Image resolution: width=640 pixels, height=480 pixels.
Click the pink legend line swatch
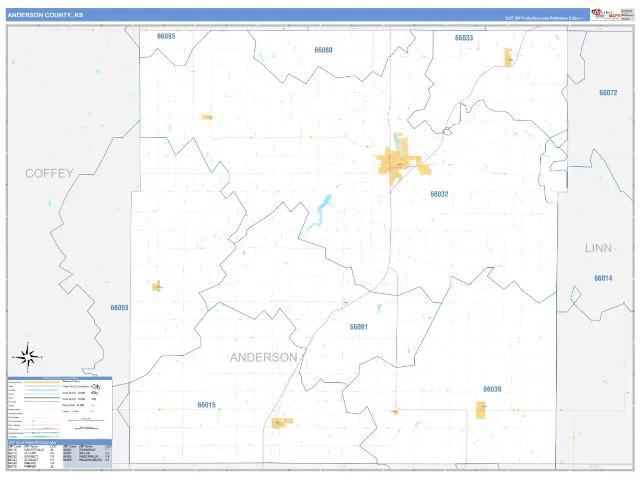click(42, 429)
